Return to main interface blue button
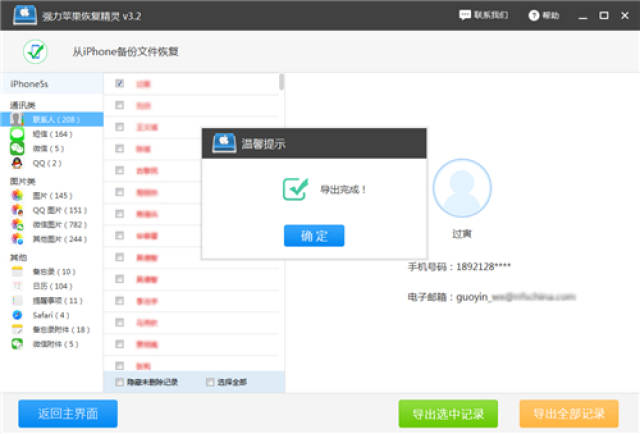 point(68,414)
